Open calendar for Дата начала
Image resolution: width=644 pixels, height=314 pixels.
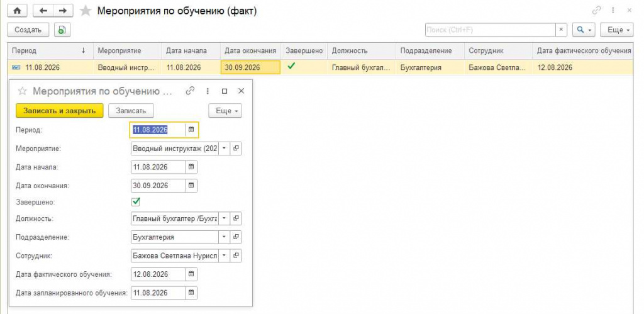click(191, 167)
